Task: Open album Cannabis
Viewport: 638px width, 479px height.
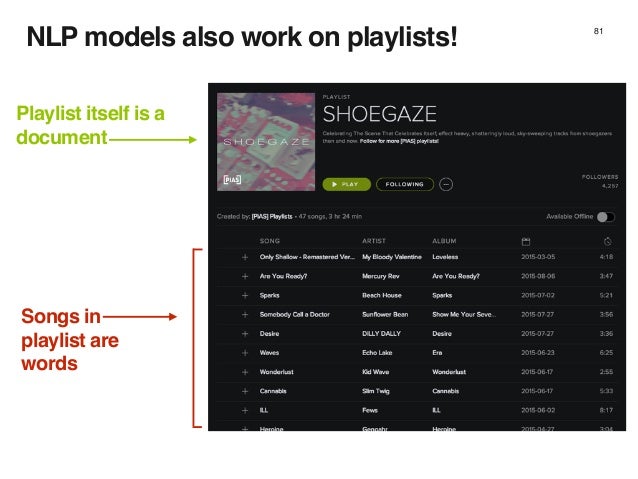Action: [x=446, y=391]
